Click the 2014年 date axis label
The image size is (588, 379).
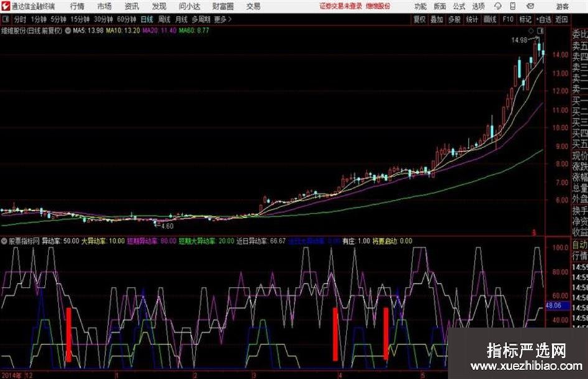tap(11, 375)
